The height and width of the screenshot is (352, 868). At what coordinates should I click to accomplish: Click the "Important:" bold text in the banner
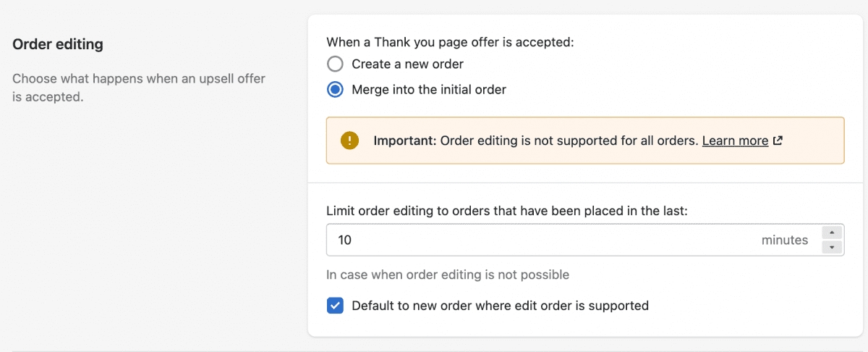405,141
